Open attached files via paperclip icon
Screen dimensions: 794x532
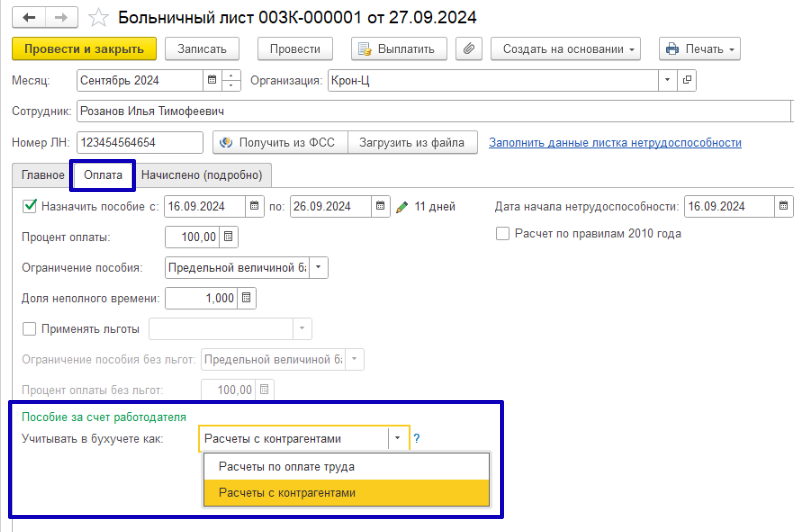[469, 49]
